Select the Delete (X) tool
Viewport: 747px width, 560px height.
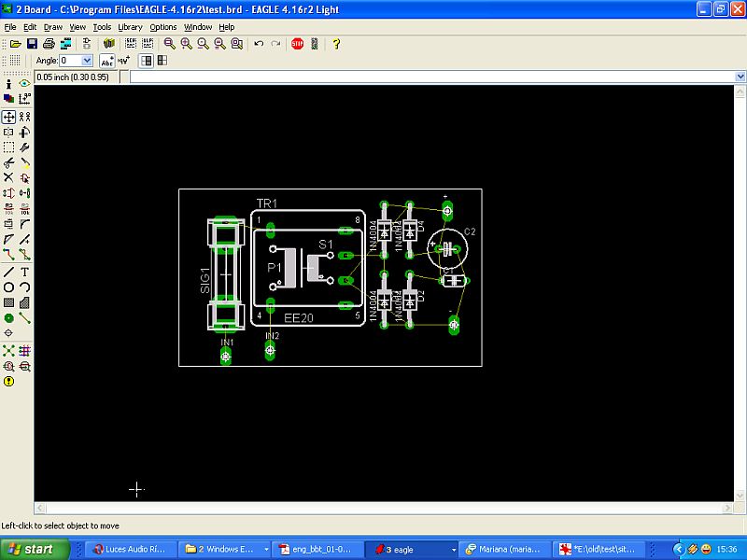point(8,177)
